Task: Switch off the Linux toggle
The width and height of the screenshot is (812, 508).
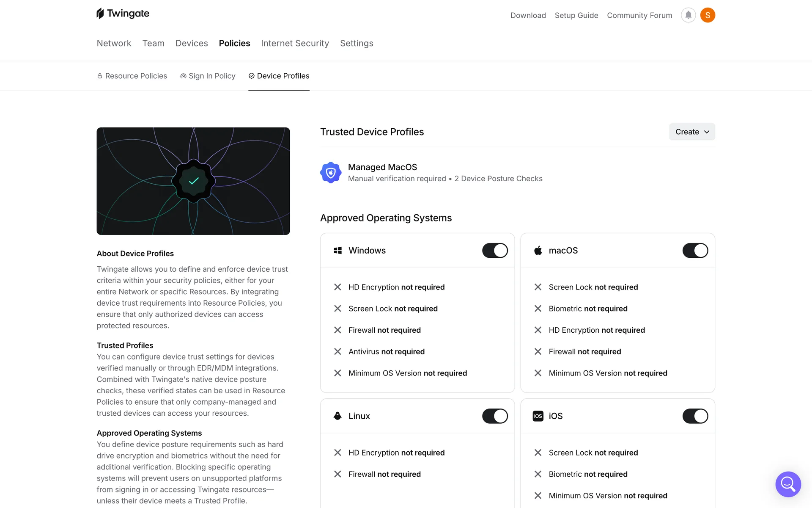Action: click(x=495, y=416)
